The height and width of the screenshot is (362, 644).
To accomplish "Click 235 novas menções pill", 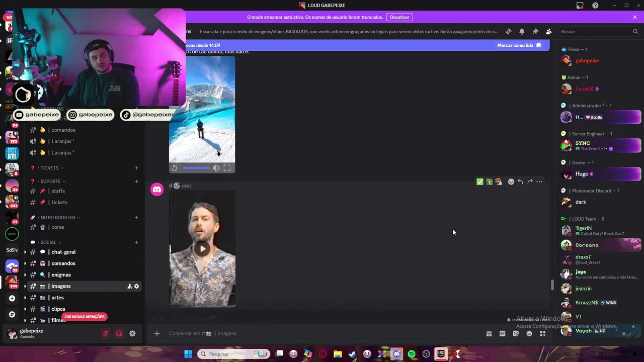I will tap(85, 317).
